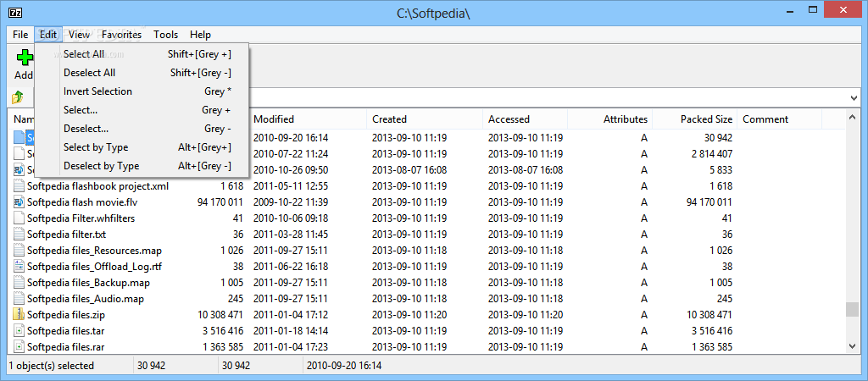The height and width of the screenshot is (381, 868).
Task: Open the Tools menu
Action: [x=165, y=35]
